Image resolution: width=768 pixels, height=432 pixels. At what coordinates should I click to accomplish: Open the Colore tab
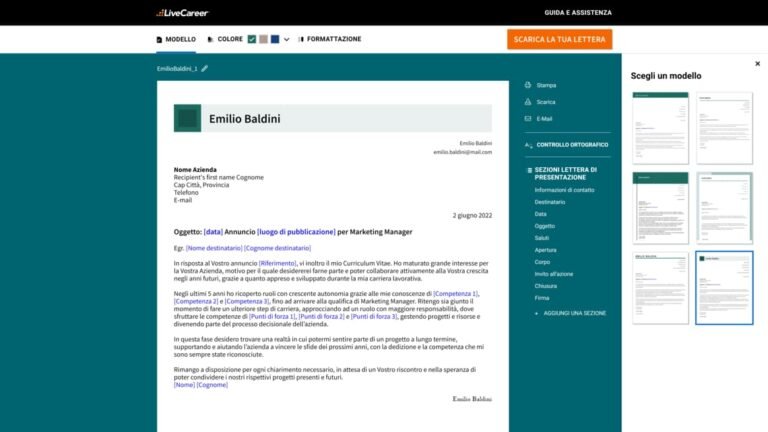tap(225, 39)
